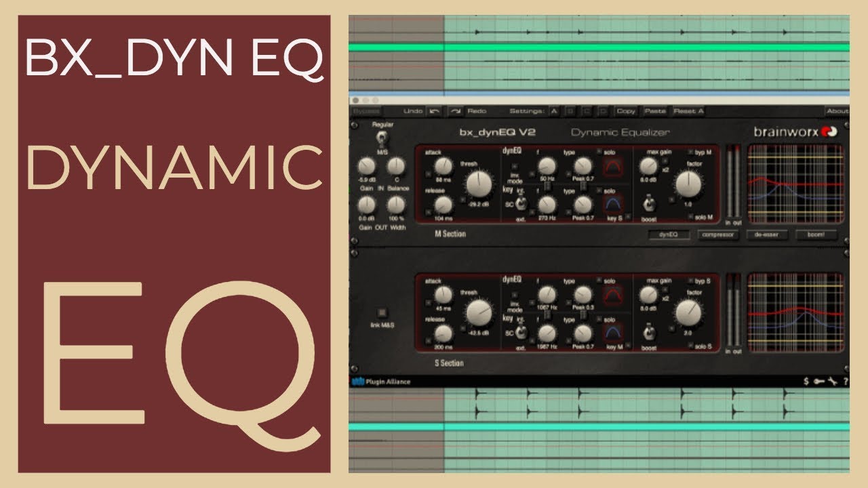
Task: Switch to the de-esser mode tab
Action: (x=768, y=235)
